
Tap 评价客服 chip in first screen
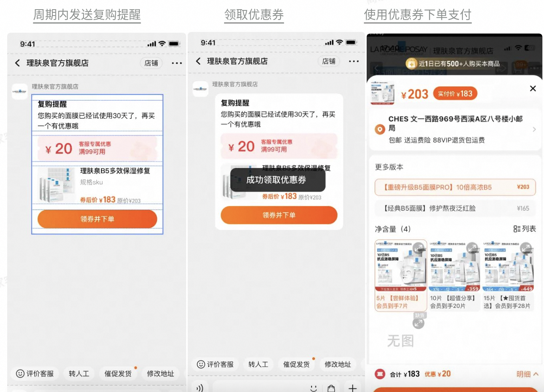35,374
